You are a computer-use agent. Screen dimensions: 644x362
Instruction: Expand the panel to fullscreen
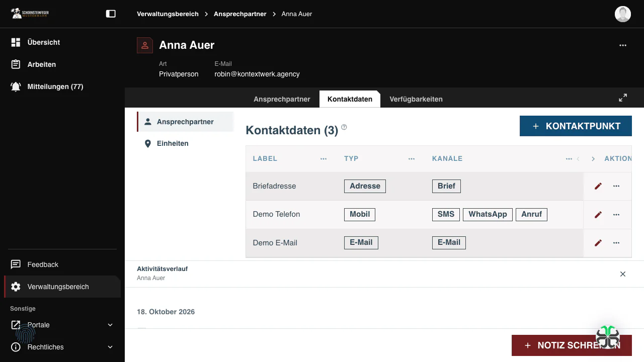(623, 98)
